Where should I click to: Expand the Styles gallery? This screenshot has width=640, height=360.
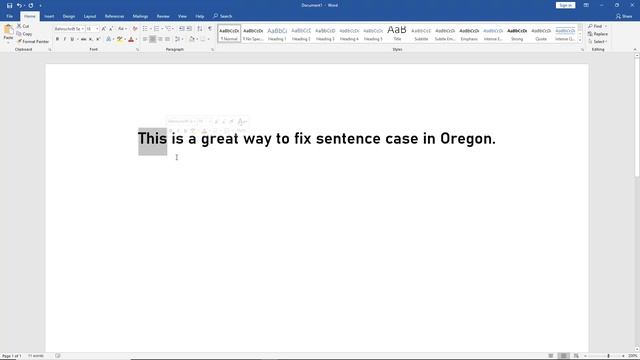[x=580, y=40]
